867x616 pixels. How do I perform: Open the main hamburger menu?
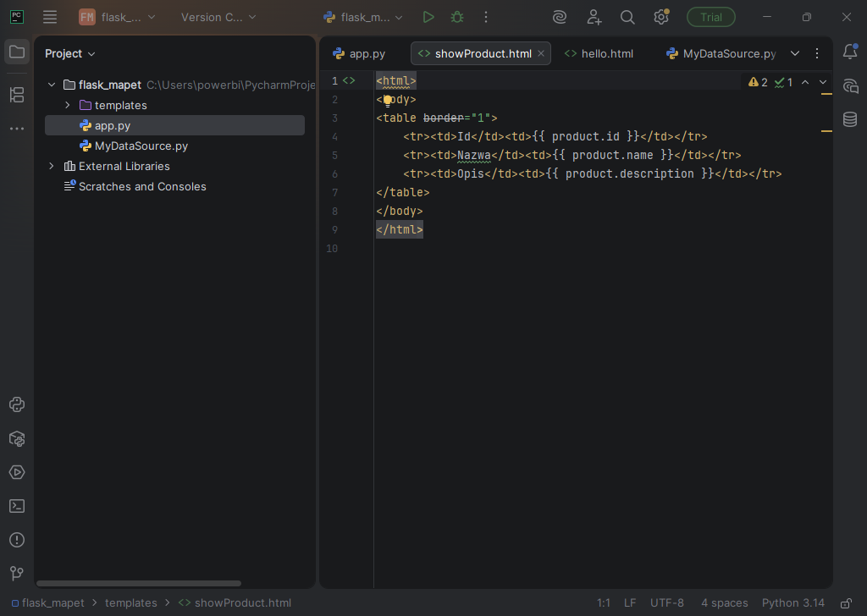point(50,17)
